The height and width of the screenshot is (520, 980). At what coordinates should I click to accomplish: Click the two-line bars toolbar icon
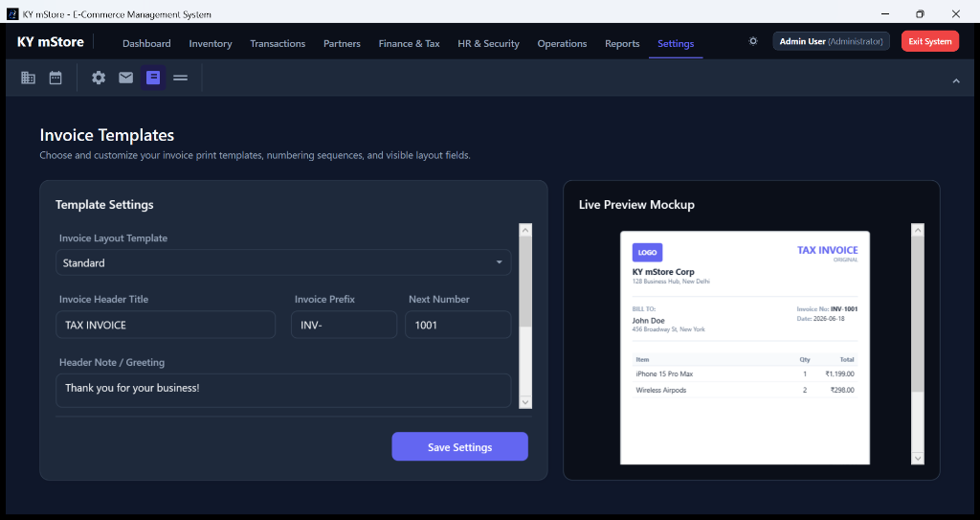point(181,78)
